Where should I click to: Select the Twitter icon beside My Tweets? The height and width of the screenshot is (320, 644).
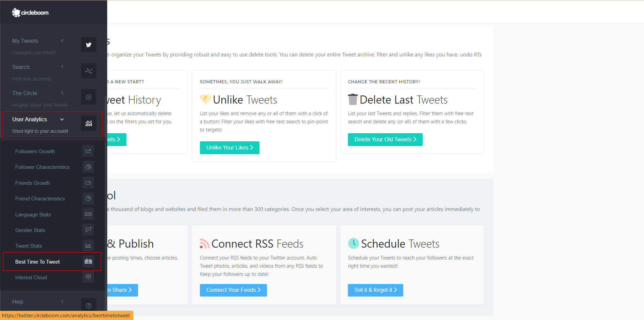point(88,45)
